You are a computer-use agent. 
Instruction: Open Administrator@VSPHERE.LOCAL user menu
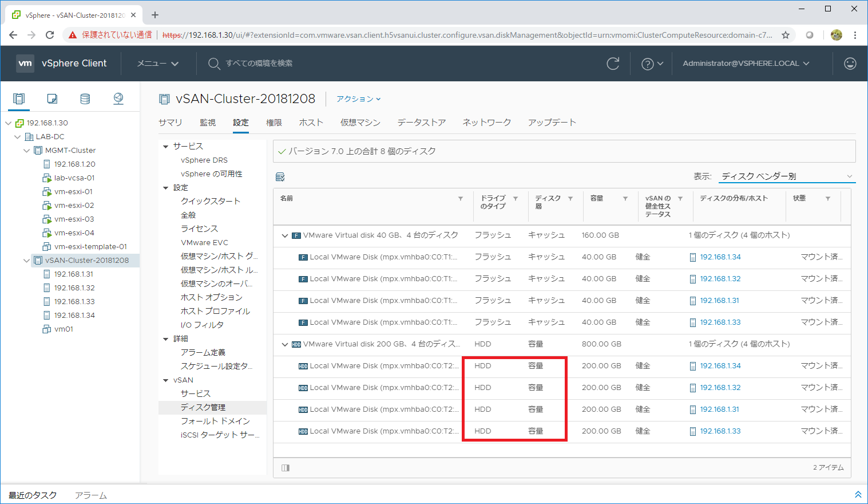pyautogui.click(x=746, y=64)
